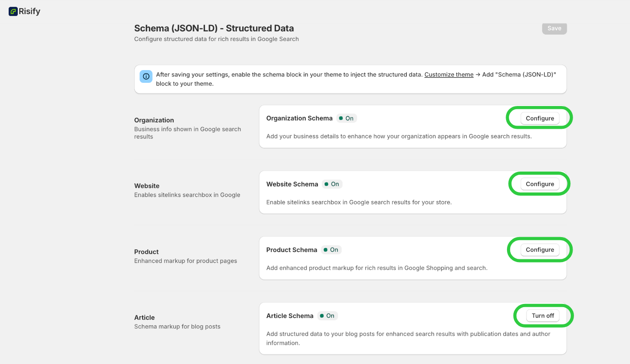Screen dimensions: 630x364
Task: Click the Risify brand name text
Action: click(30, 11)
